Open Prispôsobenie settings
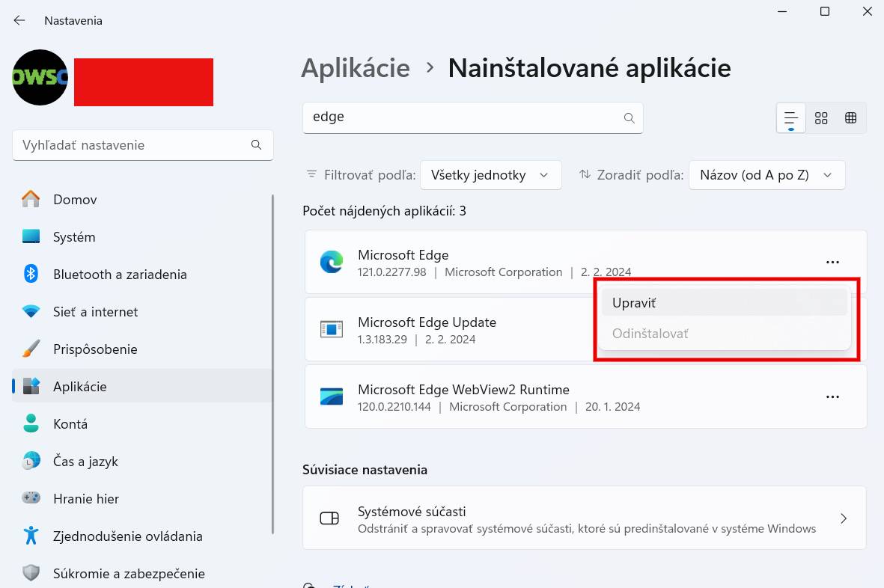 [142, 349]
